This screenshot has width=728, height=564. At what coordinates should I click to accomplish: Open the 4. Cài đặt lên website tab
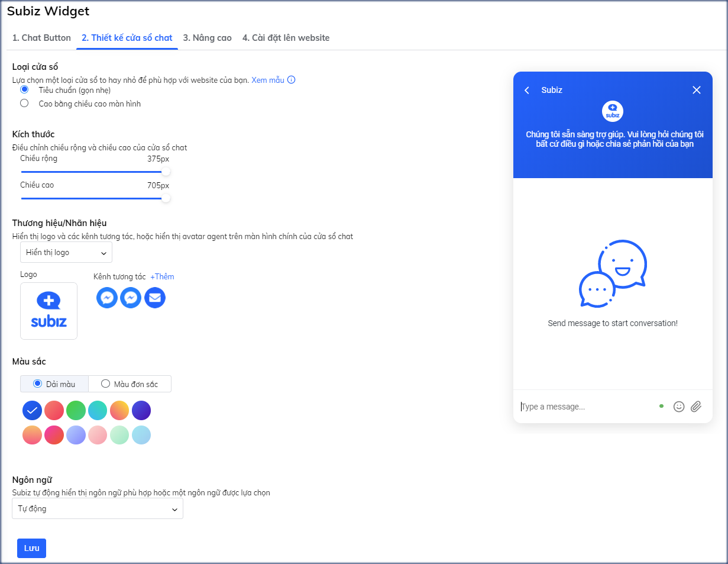286,38
